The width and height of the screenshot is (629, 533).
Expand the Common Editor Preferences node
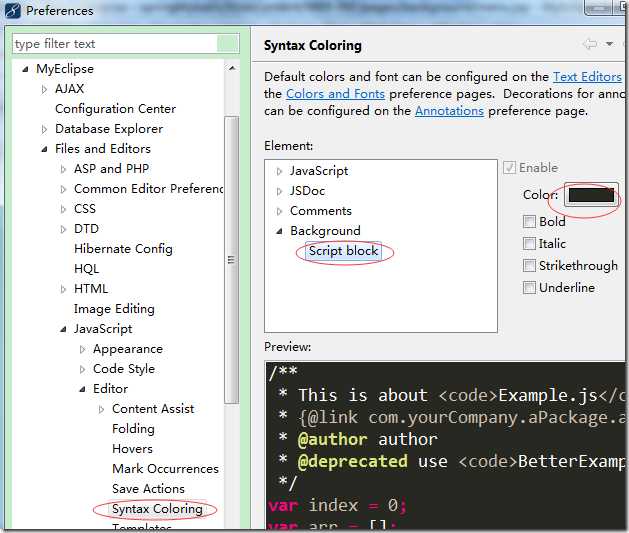point(63,189)
